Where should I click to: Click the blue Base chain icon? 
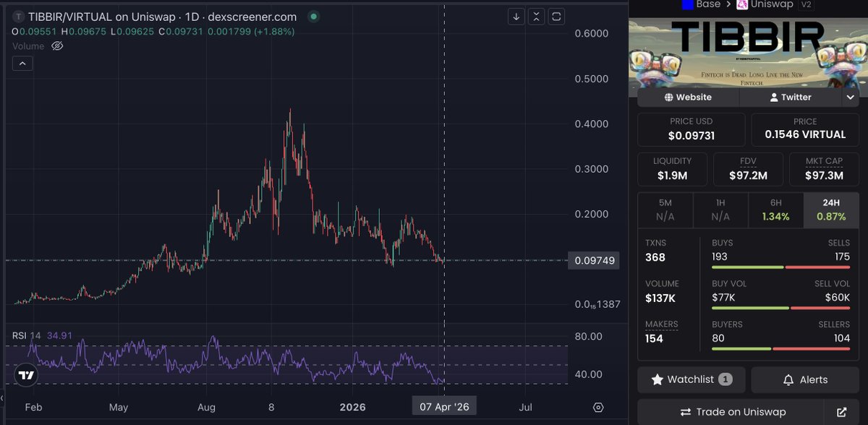click(688, 4)
